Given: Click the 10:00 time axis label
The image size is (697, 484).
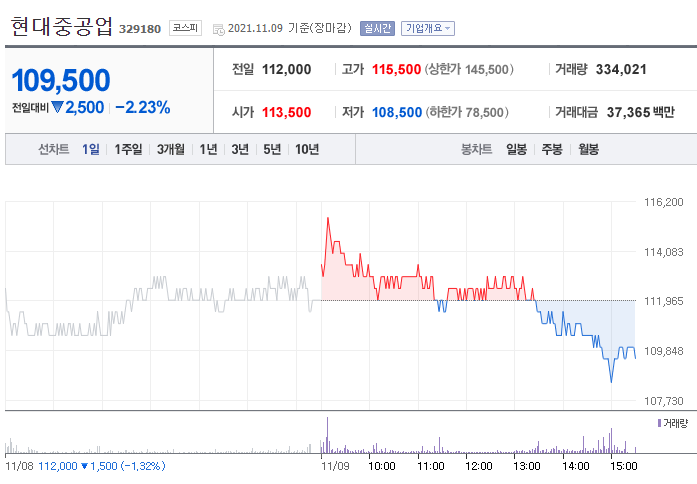Looking at the screenshot, I should point(382,466).
